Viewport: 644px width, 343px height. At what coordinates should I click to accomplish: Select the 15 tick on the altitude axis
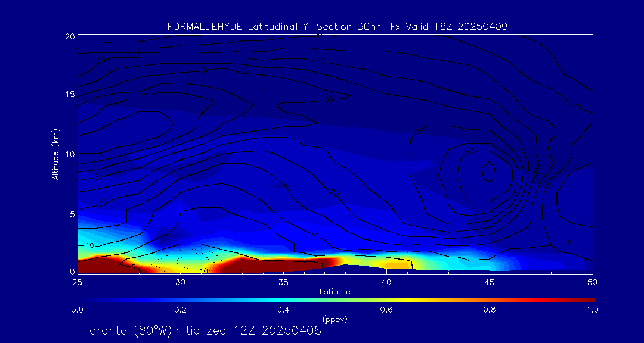tap(70, 94)
